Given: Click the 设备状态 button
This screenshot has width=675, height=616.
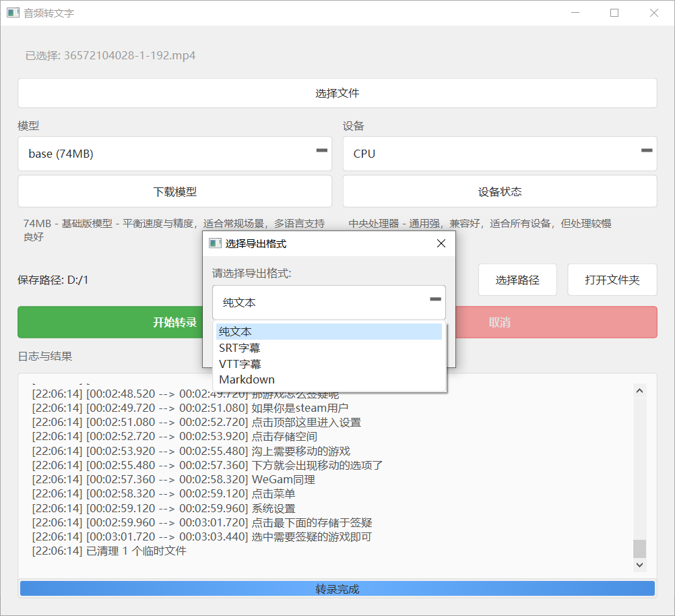Looking at the screenshot, I should pyautogui.click(x=500, y=191).
